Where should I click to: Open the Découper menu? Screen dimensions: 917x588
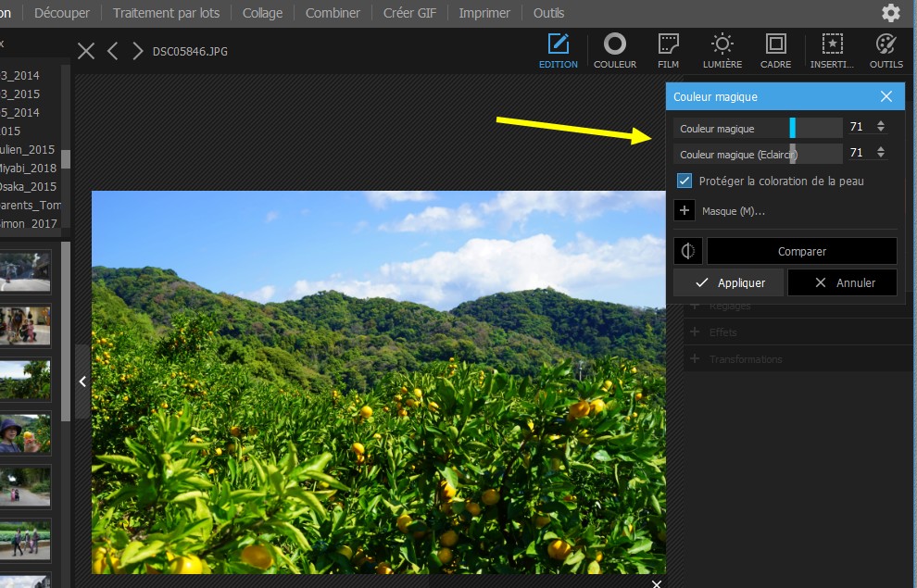point(61,13)
